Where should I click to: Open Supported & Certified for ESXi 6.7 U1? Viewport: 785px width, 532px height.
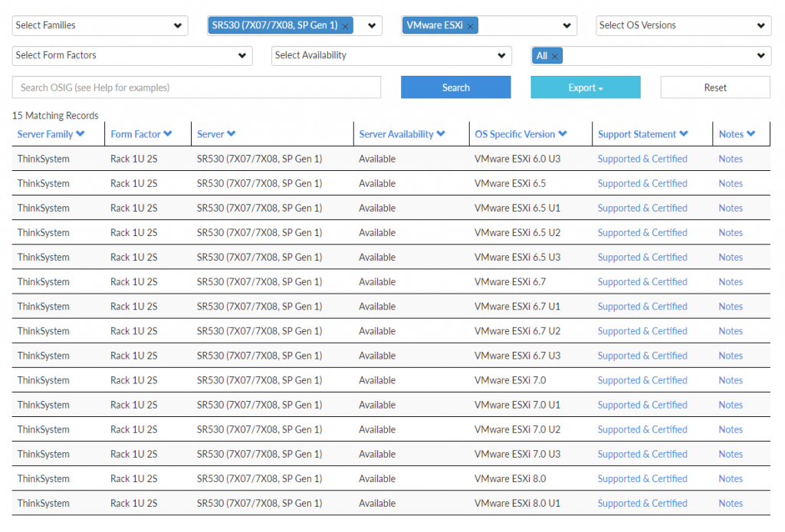coord(642,307)
